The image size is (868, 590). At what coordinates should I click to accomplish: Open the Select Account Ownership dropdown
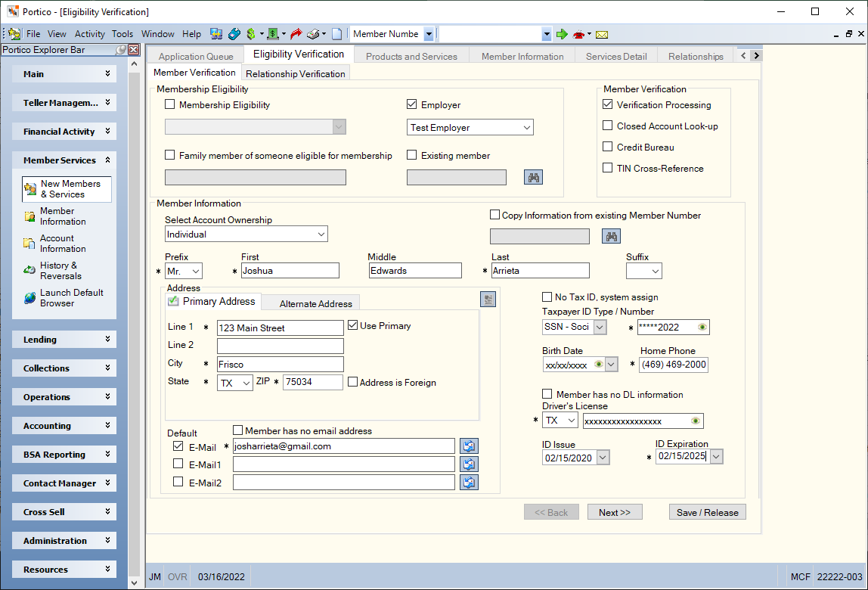246,234
